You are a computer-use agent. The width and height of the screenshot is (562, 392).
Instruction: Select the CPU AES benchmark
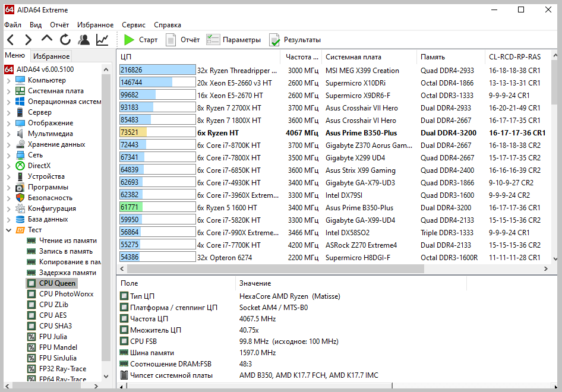[x=53, y=315]
